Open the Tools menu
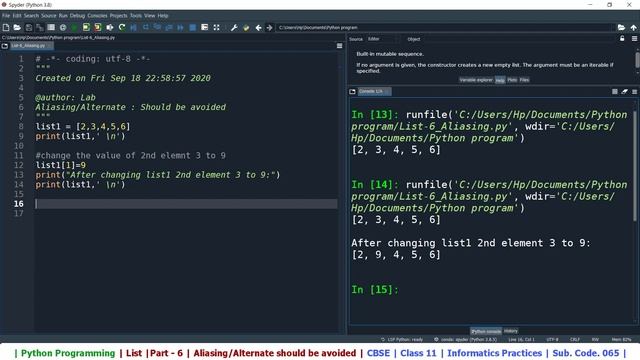The width and height of the screenshot is (640, 360). point(136,16)
